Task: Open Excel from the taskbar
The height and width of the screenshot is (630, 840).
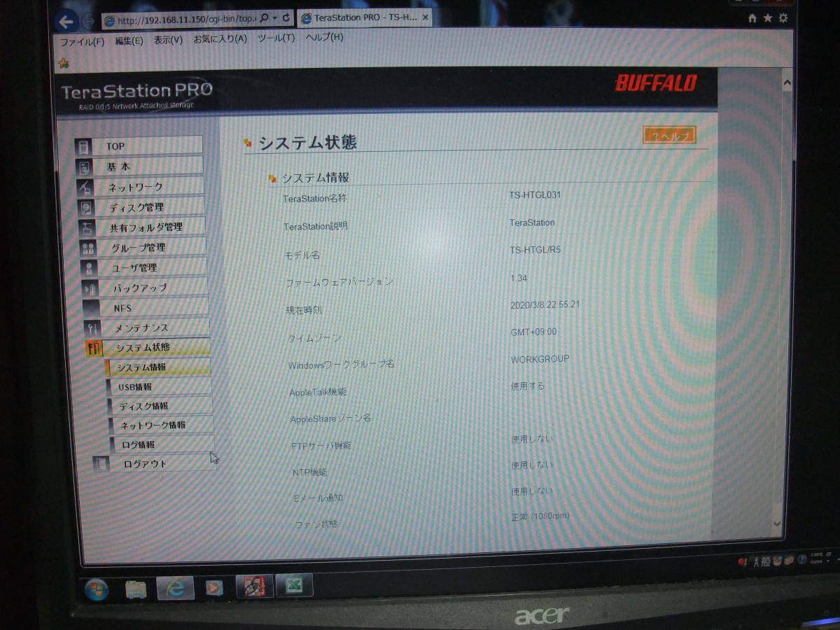Action: tap(294, 587)
